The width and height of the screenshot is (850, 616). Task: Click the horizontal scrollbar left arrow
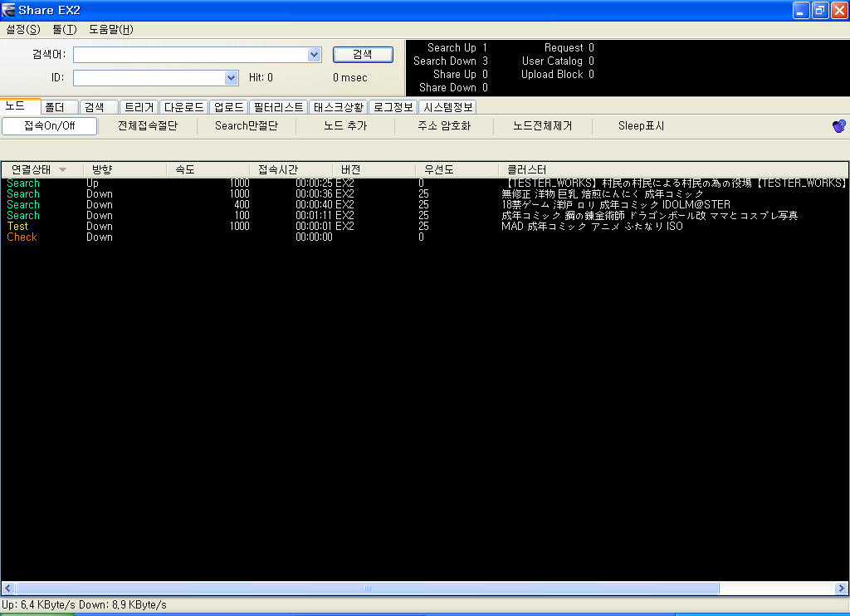8,589
